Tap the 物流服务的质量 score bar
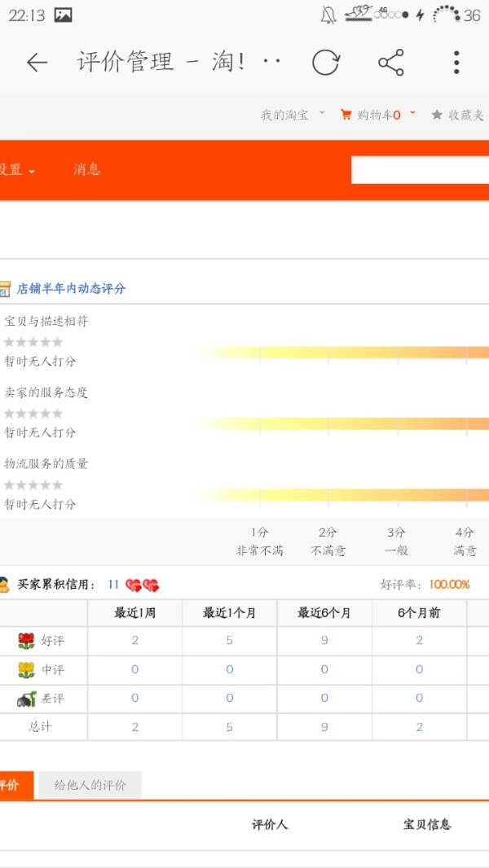 [x=343, y=495]
